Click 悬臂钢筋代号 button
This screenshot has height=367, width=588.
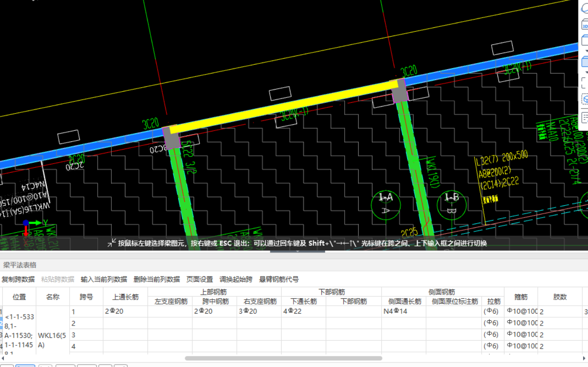point(279,279)
